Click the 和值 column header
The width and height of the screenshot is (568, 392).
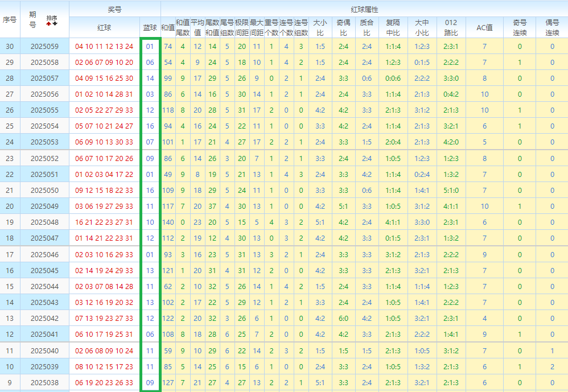coord(168,27)
